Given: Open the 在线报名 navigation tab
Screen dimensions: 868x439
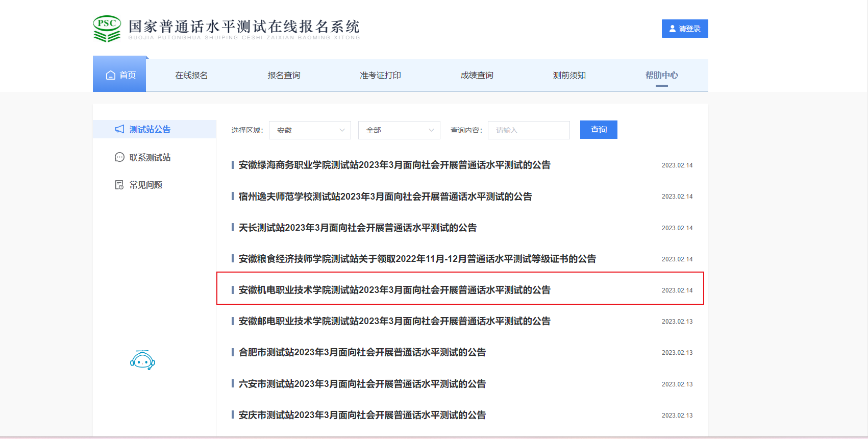Looking at the screenshot, I should [191, 76].
